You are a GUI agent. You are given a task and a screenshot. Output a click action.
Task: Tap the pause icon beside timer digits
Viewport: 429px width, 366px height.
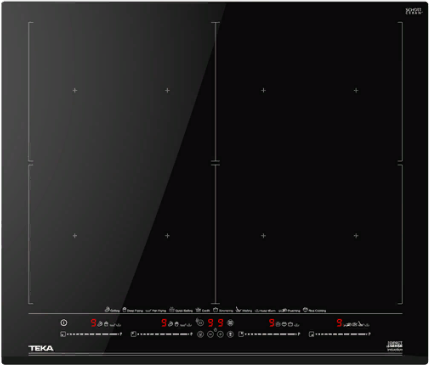coord(199,322)
